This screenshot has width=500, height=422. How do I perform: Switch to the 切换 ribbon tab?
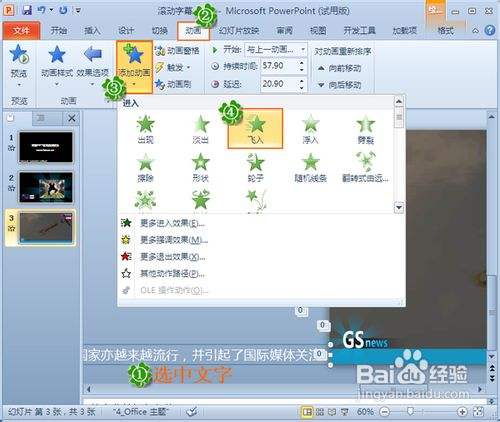pyautogui.click(x=160, y=31)
